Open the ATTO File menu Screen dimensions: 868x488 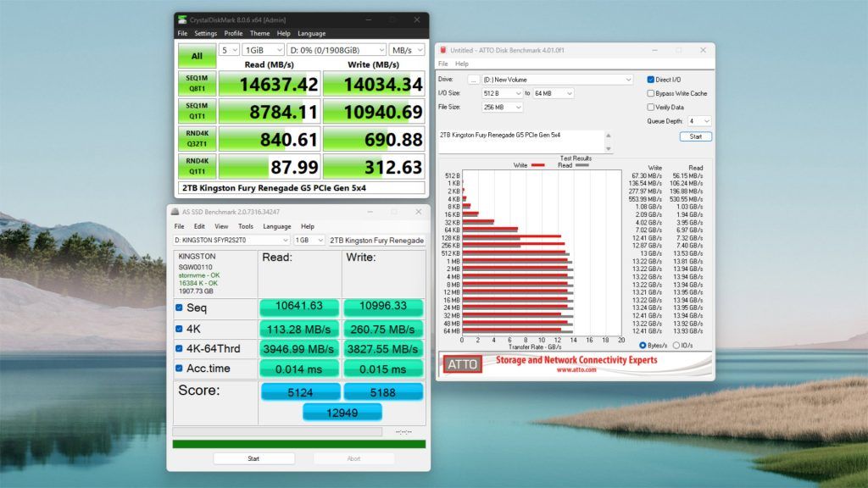[x=442, y=64]
